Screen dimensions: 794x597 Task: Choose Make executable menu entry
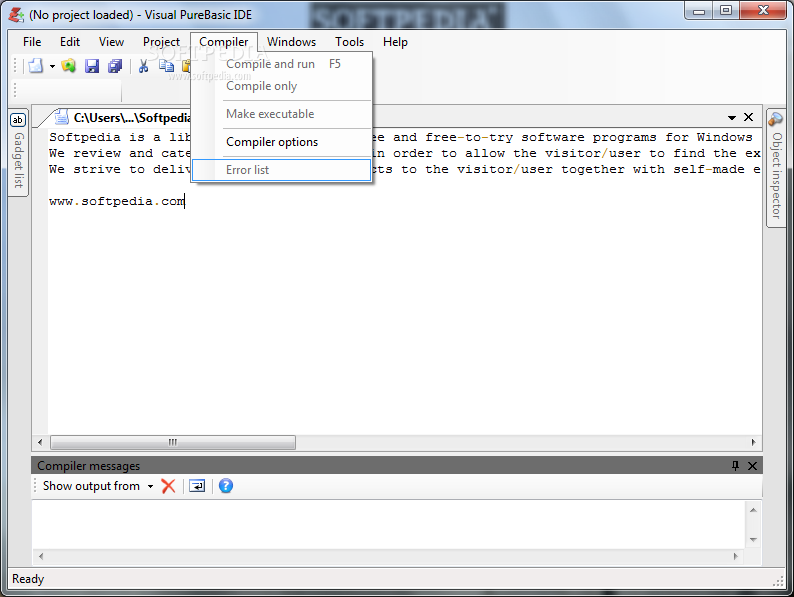click(x=282, y=114)
